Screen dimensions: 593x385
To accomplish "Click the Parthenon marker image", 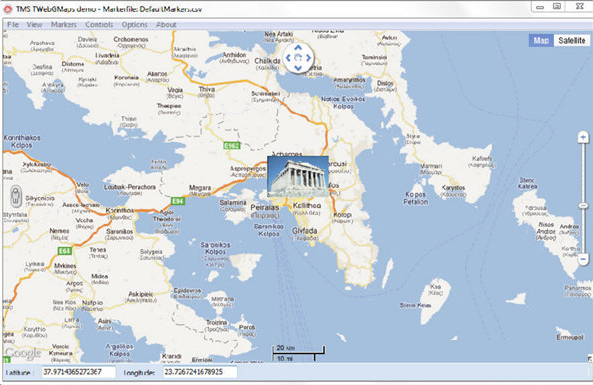I will pos(298,176).
